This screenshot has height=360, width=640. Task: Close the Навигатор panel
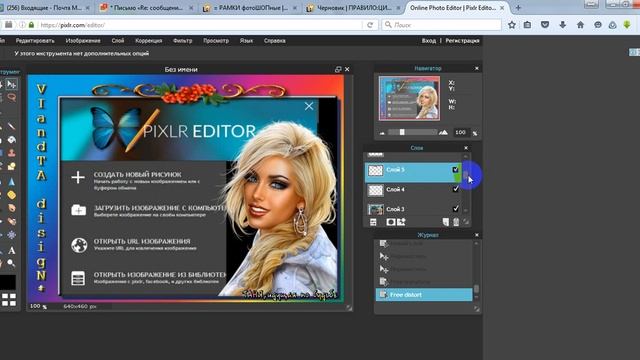[x=476, y=68]
